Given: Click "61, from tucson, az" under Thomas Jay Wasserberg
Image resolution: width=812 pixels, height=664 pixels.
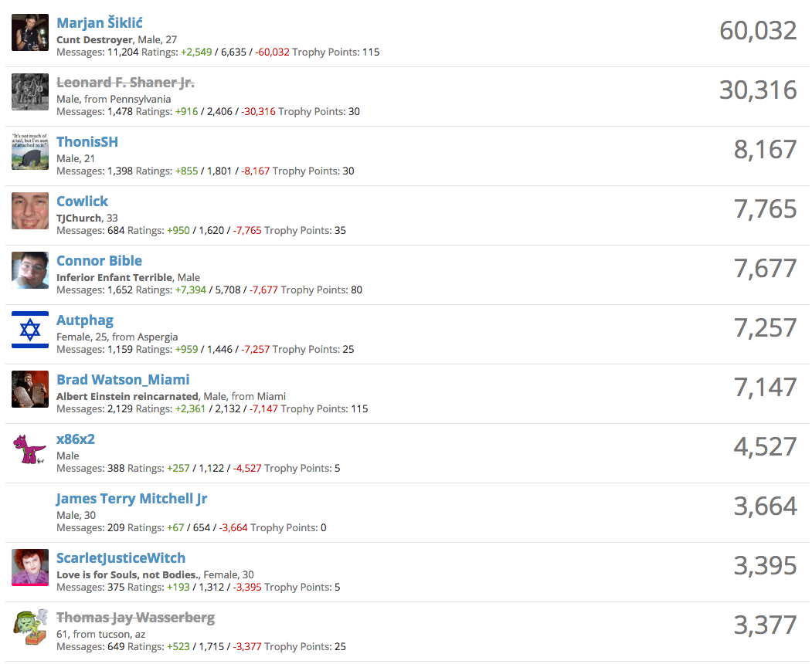Looking at the screenshot, I should point(101,635).
